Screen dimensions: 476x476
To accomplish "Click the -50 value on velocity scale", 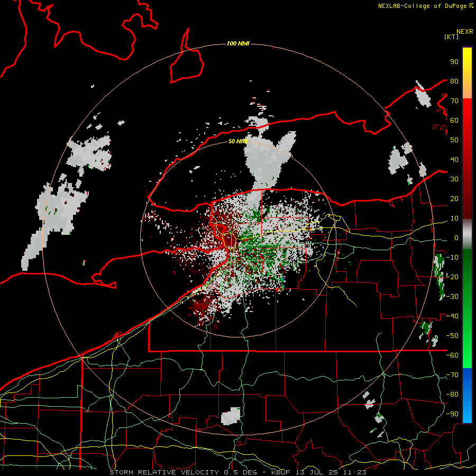I will point(452,336).
